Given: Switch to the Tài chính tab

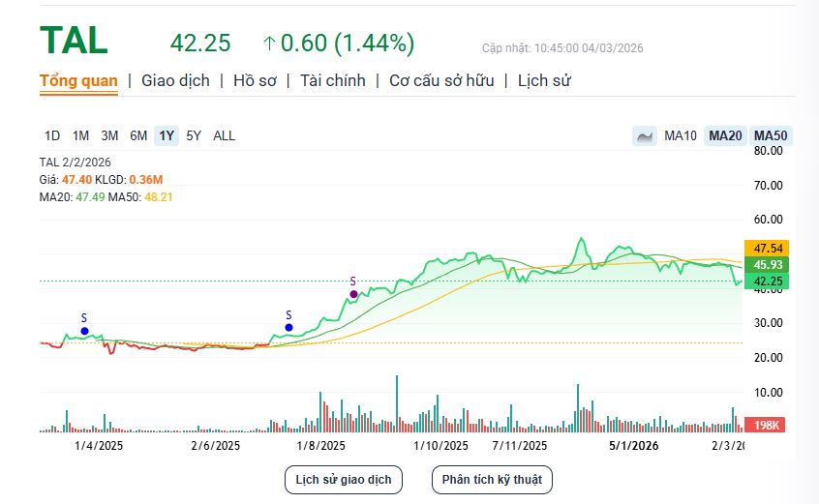Looking at the screenshot, I should pyautogui.click(x=333, y=81).
